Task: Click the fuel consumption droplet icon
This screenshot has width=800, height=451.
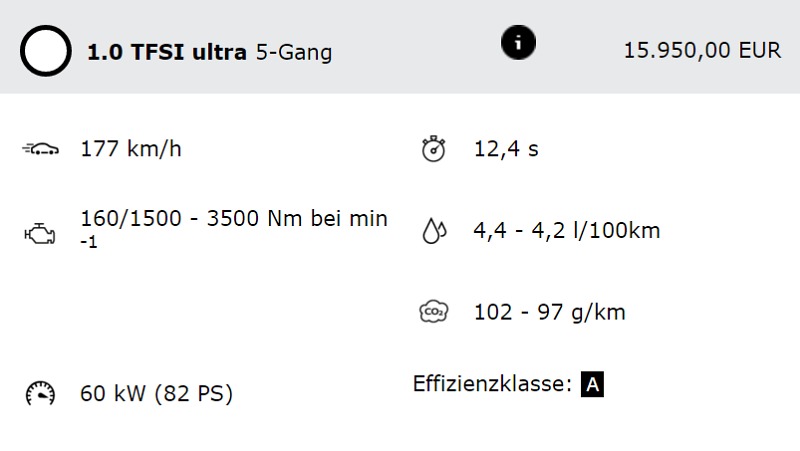Action: click(x=434, y=231)
